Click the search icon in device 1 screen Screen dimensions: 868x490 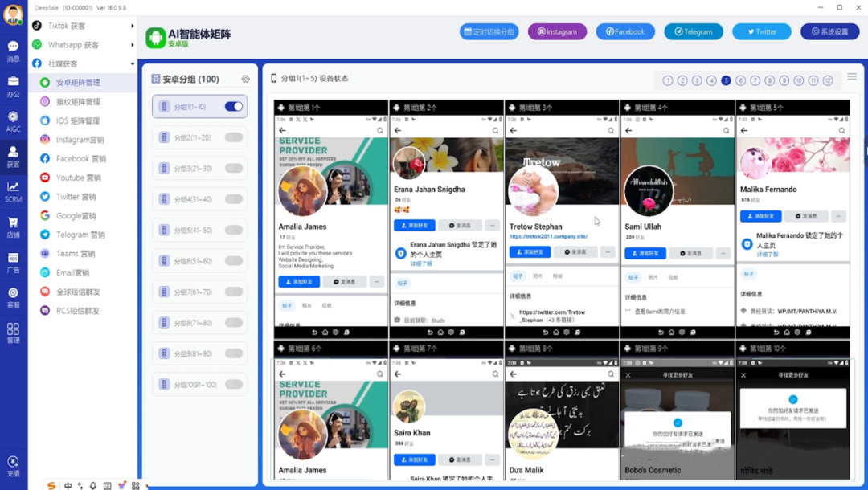click(x=380, y=130)
